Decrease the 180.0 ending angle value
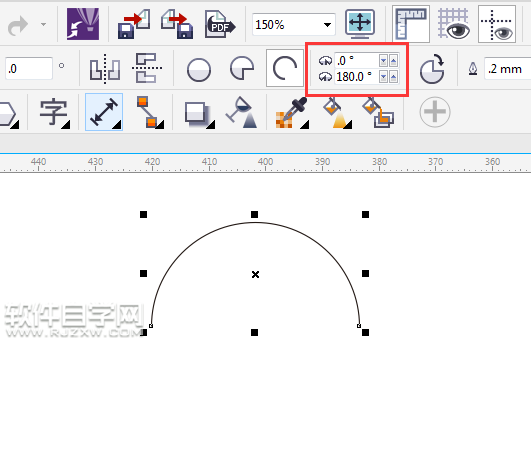Screen dimensions: 531x457 pos(383,77)
